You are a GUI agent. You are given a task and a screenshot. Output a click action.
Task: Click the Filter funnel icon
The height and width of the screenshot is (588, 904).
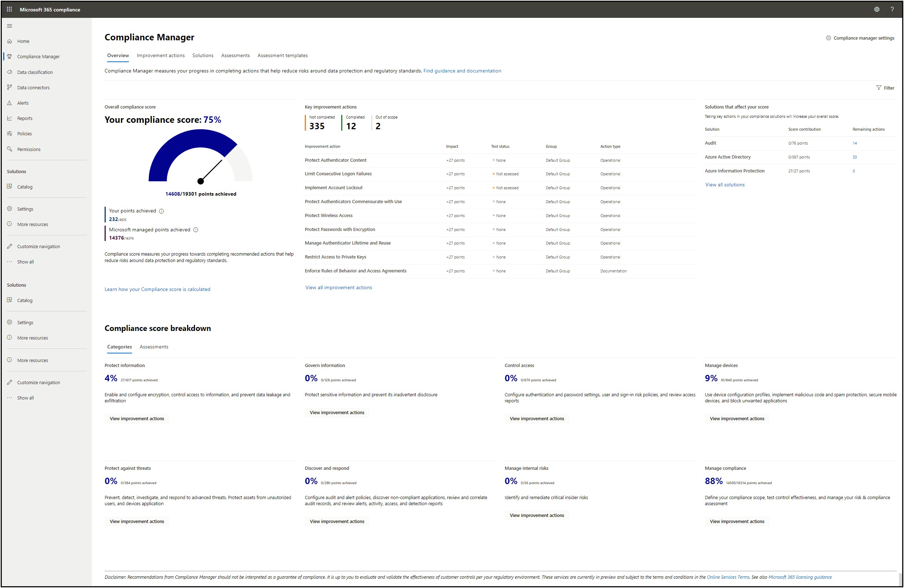[x=879, y=87]
